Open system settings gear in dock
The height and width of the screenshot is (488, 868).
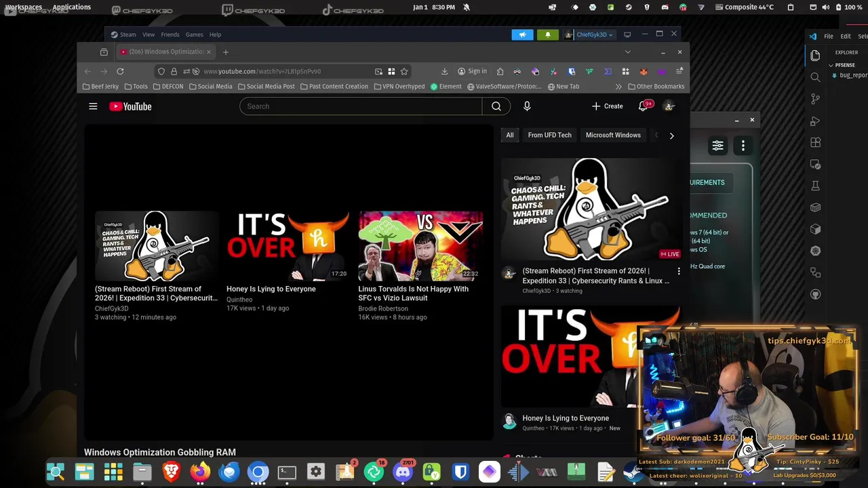coord(316,471)
